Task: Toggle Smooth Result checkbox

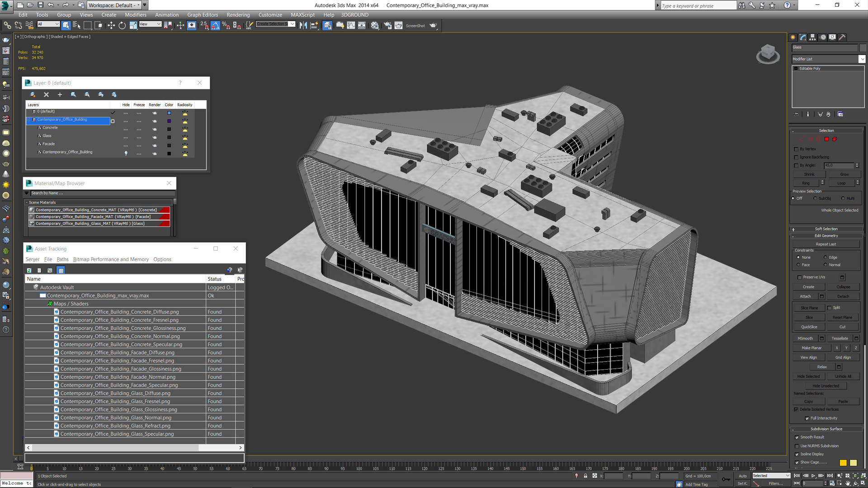Action: pos(797,437)
